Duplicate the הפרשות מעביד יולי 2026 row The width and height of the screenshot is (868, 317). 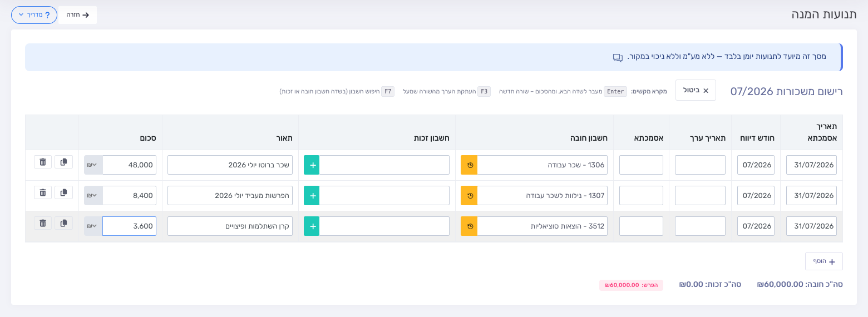point(64,192)
